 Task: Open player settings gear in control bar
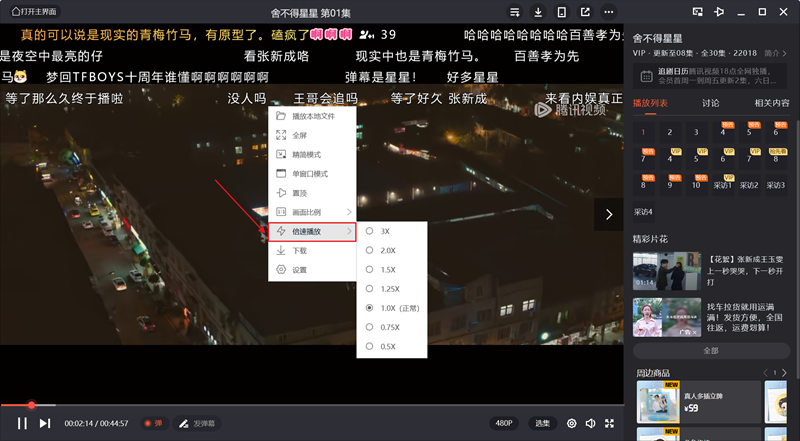coord(571,423)
